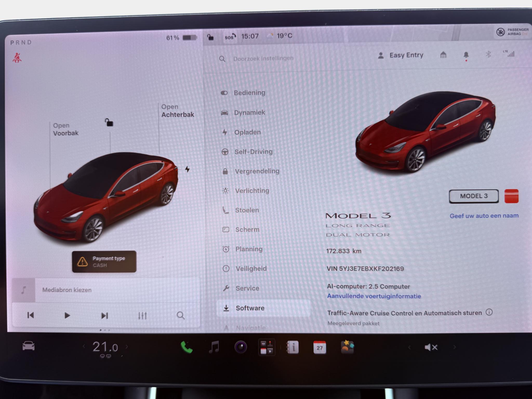The height and width of the screenshot is (399, 532).
Task: Open the Manual info app
Action: pyautogui.click(x=293, y=347)
